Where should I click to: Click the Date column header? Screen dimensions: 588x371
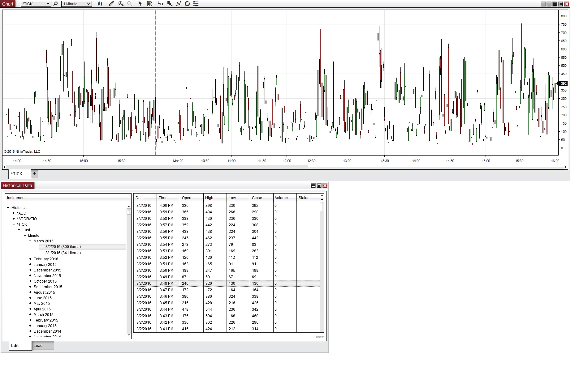[145, 198]
